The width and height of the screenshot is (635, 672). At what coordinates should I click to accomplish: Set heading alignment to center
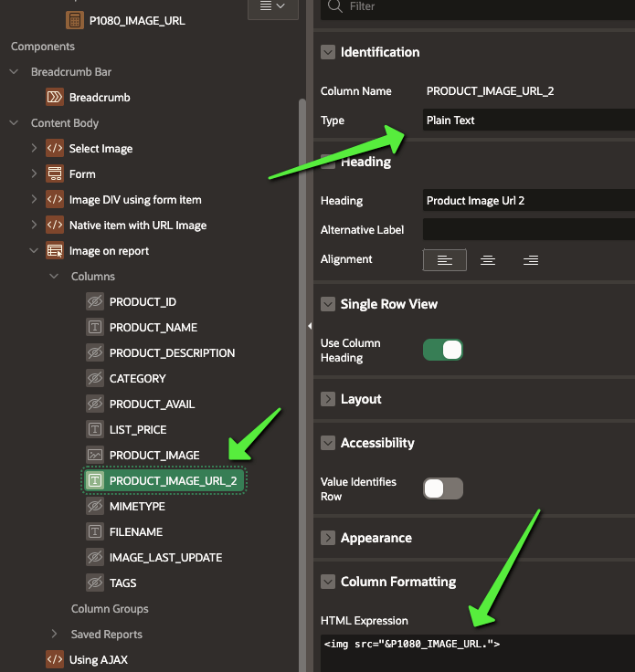coord(488,260)
